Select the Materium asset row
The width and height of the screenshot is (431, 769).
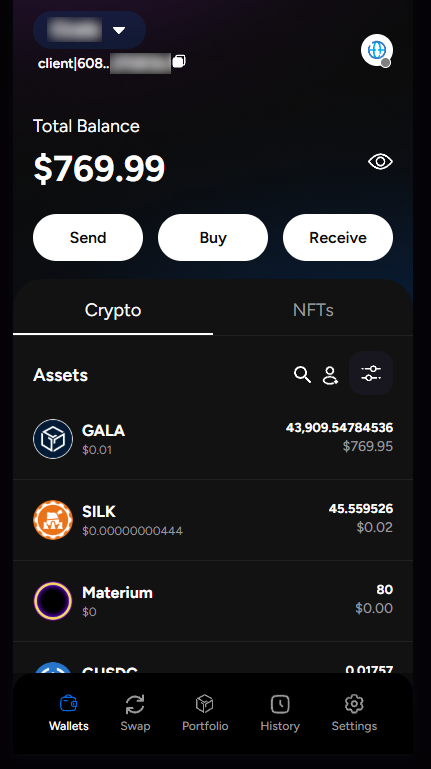coord(213,601)
